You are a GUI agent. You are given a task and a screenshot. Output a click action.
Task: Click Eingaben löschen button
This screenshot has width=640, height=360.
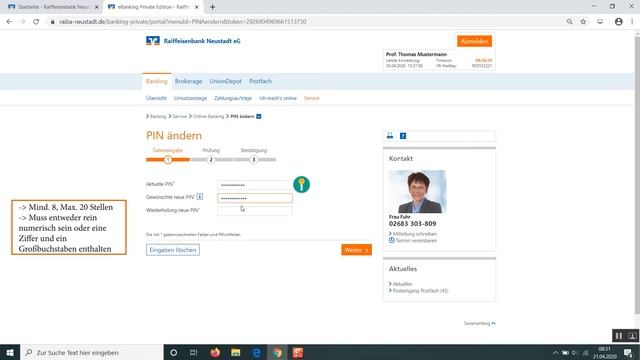(x=173, y=250)
